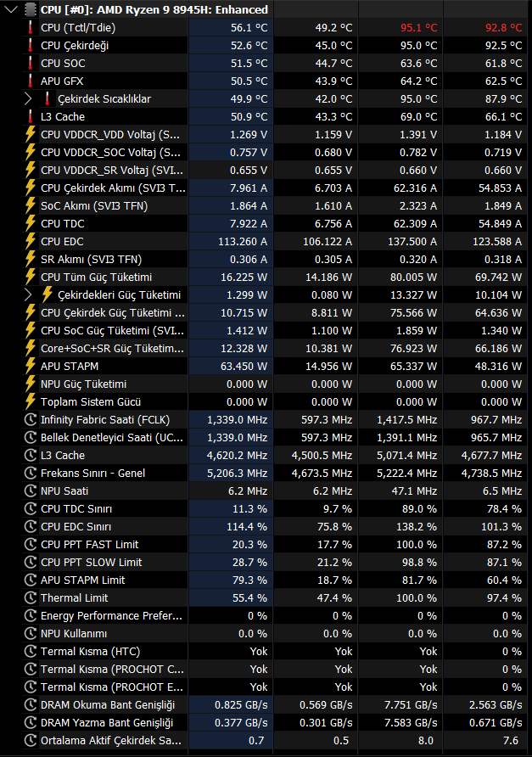The width and height of the screenshot is (532, 757).
Task: Click the 63.450 W APU STAPM value
Action: point(244,367)
